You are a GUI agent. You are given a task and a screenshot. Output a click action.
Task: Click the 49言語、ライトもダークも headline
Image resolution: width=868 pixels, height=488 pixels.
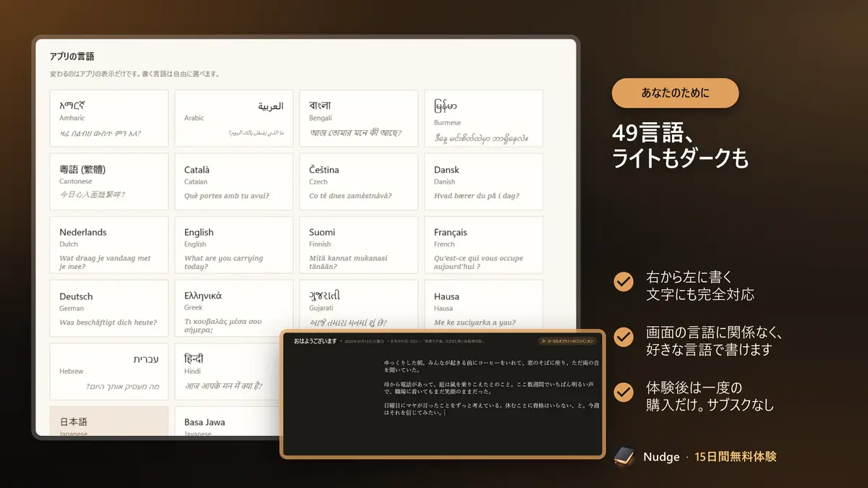coord(680,145)
